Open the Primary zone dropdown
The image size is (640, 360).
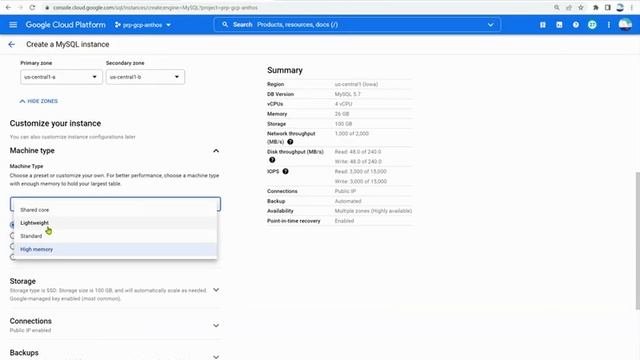pos(61,77)
